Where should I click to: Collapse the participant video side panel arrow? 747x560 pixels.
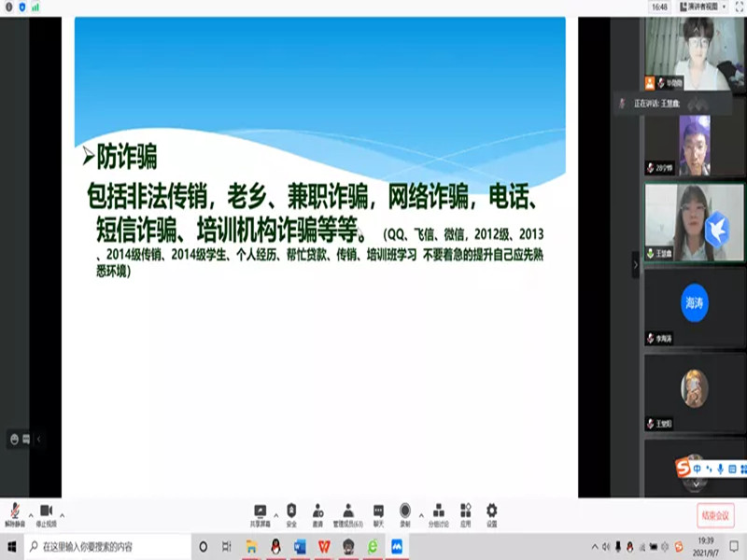point(636,265)
